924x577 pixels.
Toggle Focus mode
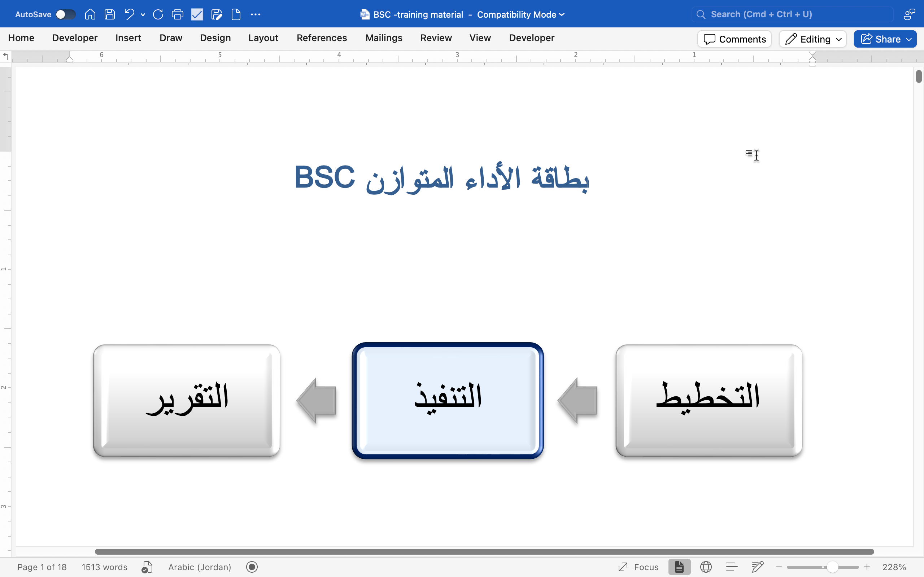click(x=638, y=567)
